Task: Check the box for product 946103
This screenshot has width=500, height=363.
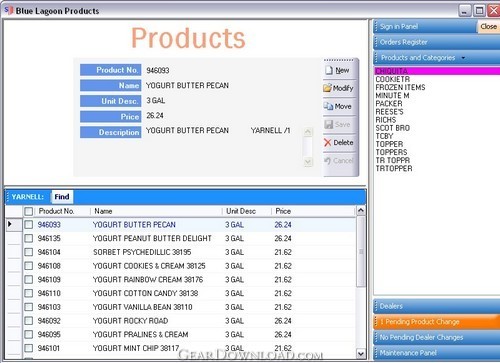Action: click(29, 307)
